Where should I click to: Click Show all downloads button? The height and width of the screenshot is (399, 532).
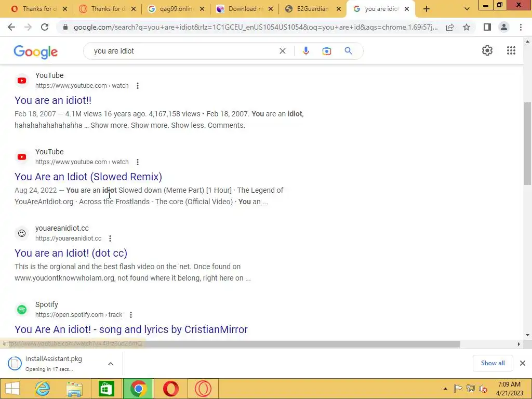[x=493, y=363]
